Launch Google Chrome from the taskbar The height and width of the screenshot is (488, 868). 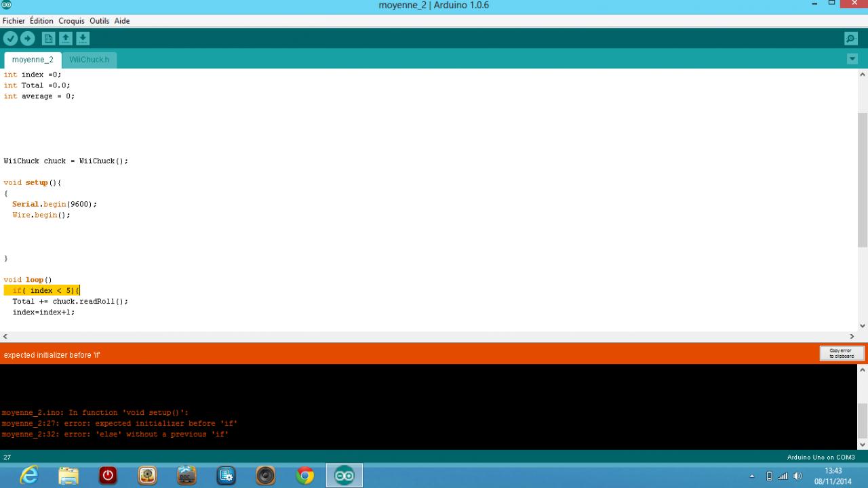point(305,476)
